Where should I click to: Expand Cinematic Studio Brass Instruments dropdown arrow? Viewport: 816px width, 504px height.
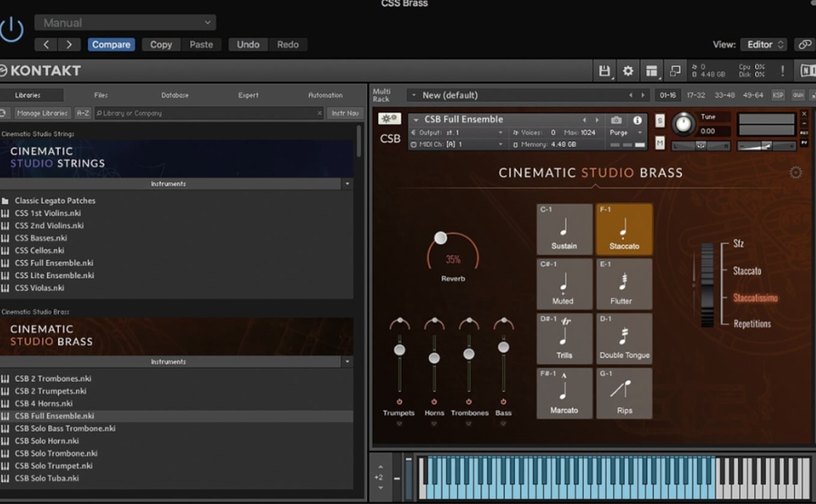tap(347, 362)
